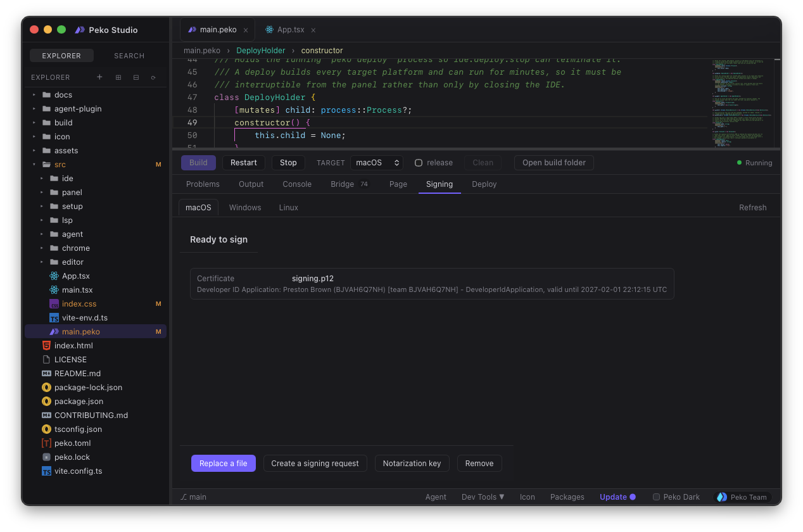Click the React icon on App.tsx tab

click(x=270, y=30)
